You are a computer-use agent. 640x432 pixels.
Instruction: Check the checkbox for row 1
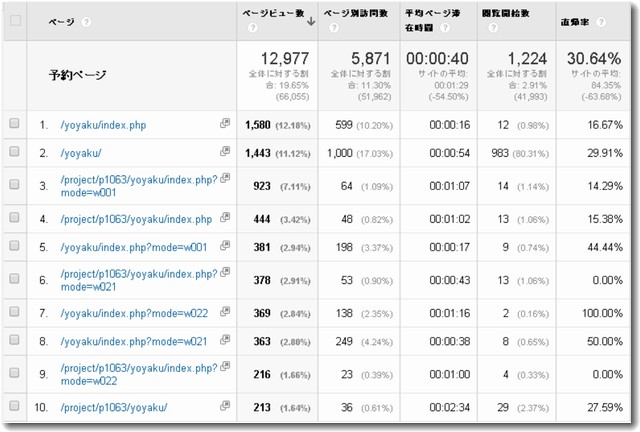tap(14, 124)
